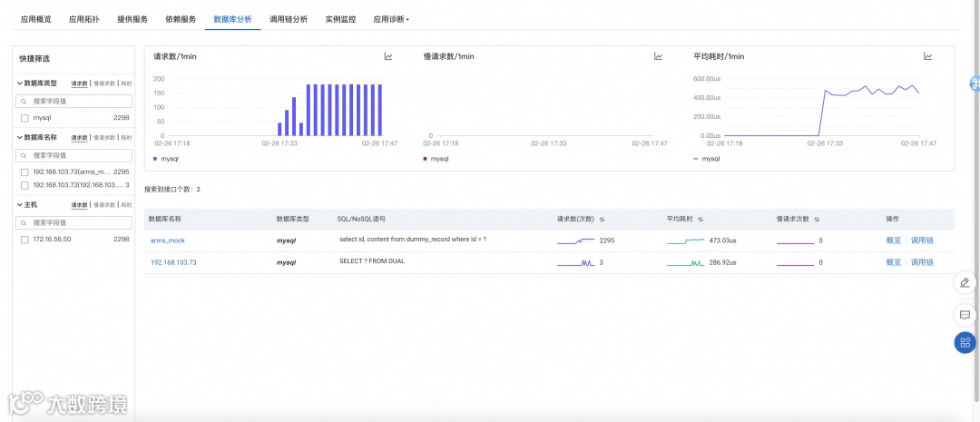Switch to 依赖服务 tab
980x422 pixels.
point(181,19)
